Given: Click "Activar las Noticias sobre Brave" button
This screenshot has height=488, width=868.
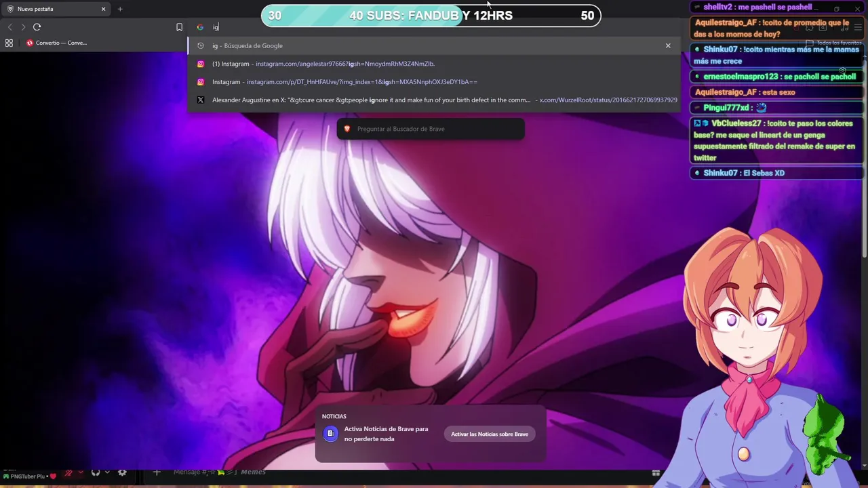Looking at the screenshot, I should 490,434.
